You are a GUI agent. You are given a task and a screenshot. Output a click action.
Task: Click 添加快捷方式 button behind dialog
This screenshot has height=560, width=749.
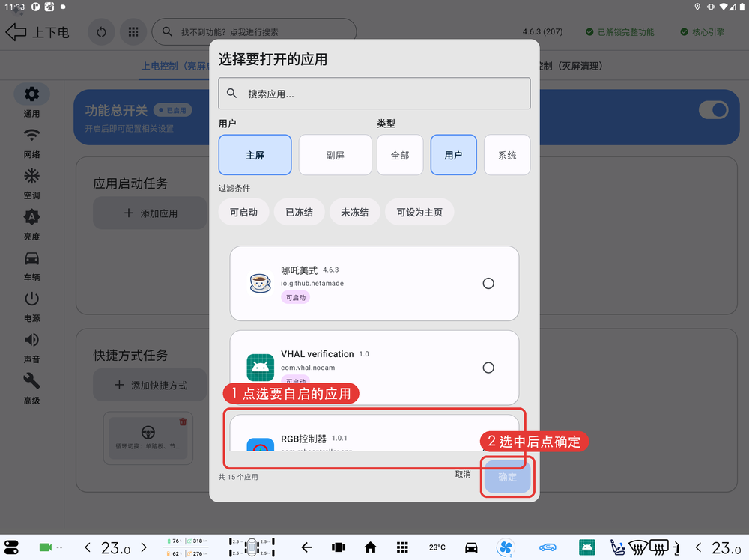point(150,385)
